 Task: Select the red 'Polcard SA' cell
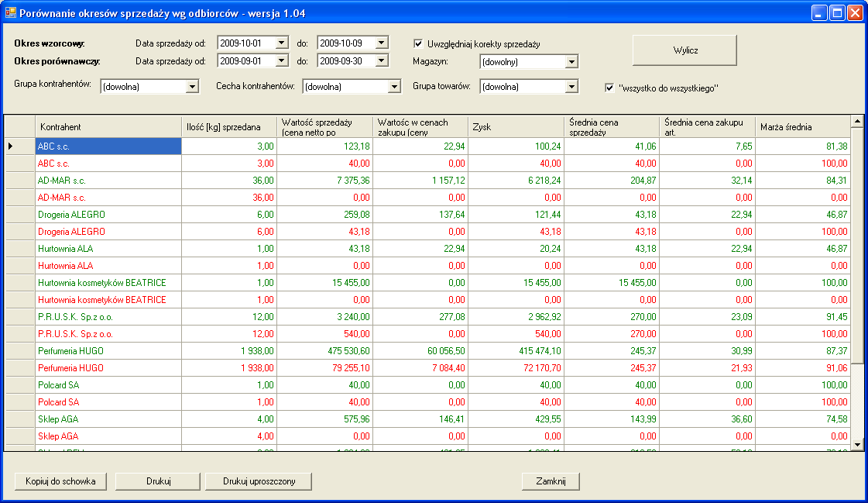pos(108,402)
